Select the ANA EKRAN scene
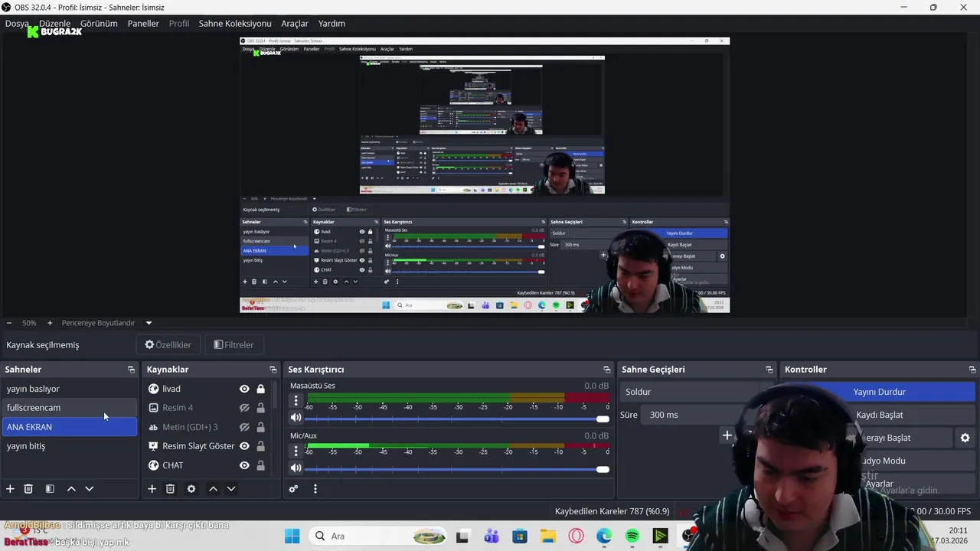The image size is (980, 551). (69, 427)
